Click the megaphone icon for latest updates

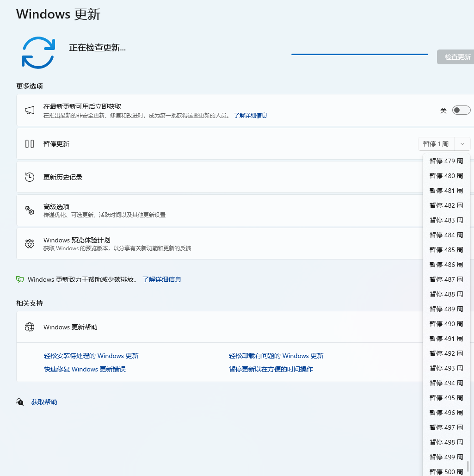pos(30,111)
